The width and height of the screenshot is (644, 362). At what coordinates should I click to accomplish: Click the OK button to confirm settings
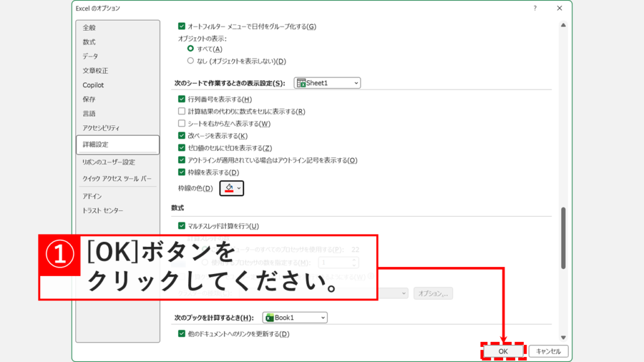503,351
